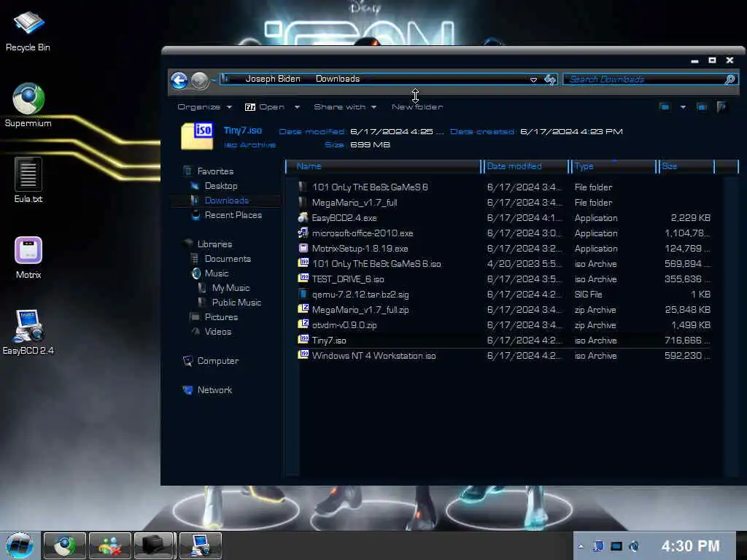Select Computer in the navigation pane
Viewport: 747px width, 560px height.
pyautogui.click(x=217, y=360)
